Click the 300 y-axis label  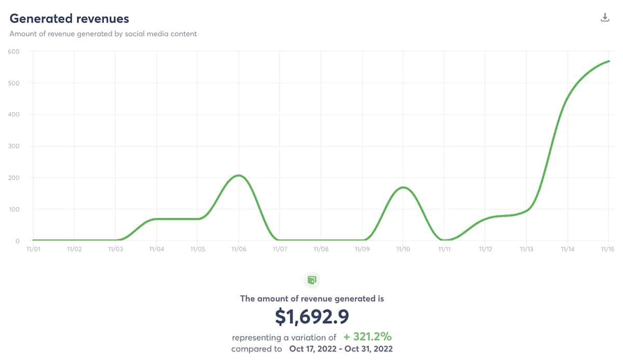click(14, 146)
